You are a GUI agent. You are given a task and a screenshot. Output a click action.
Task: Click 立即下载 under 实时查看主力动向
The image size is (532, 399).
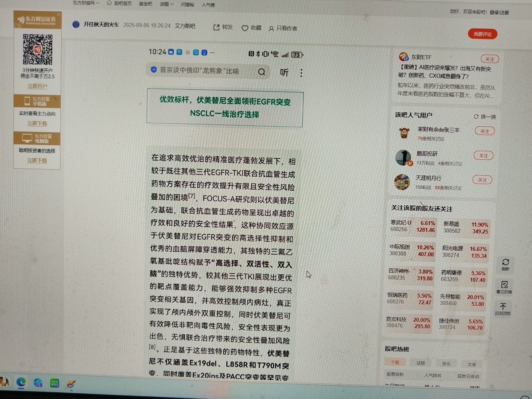[37, 123]
